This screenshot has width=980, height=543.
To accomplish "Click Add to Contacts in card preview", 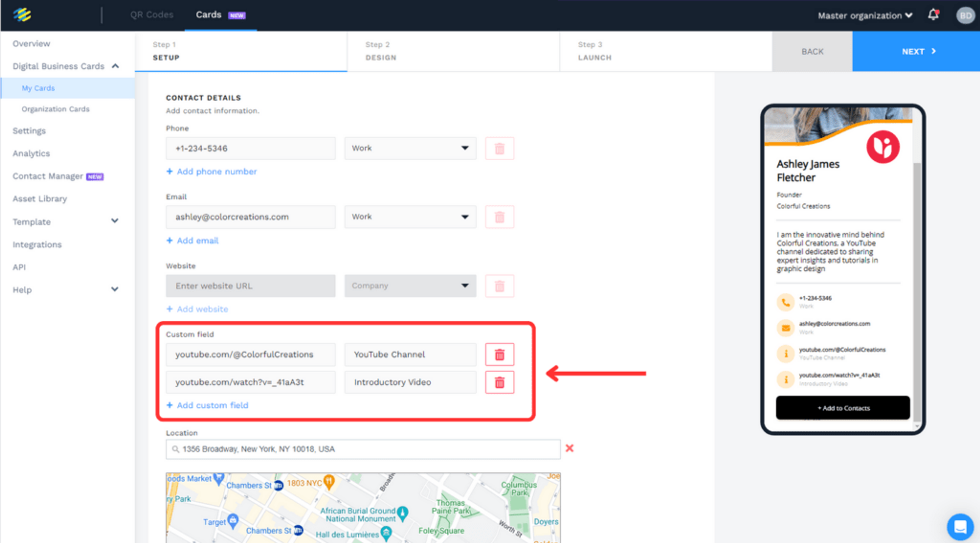I will coord(843,408).
